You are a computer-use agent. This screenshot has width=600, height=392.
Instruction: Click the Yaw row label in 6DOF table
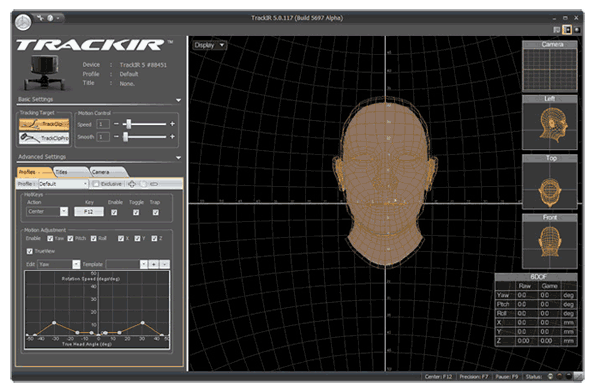pos(503,295)
